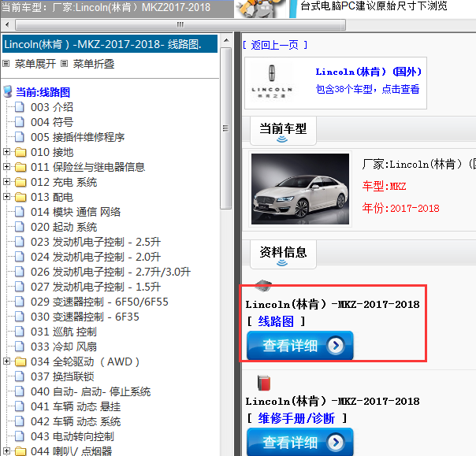Click 菜单折叠 to collapse all menus
Image resolution: width=476 pixels, height=456 pixels.
94,64
